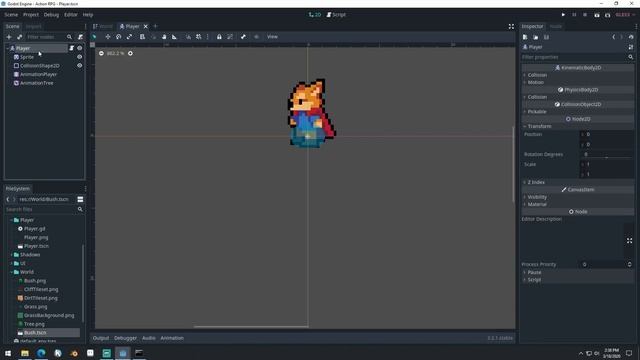Expand the Pickable section in Inspector
The height and width of the screenshot is (360, 640).
pos(537,112)
